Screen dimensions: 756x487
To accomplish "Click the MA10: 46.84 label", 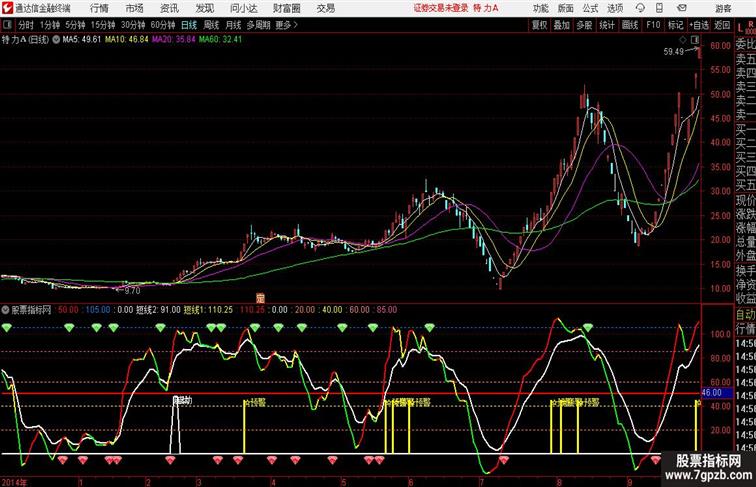I will [127, 40].
